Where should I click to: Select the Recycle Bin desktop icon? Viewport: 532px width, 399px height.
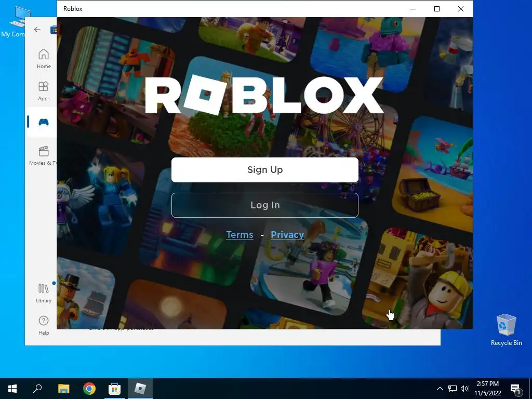pyautogui.click(x=506, y=329)
